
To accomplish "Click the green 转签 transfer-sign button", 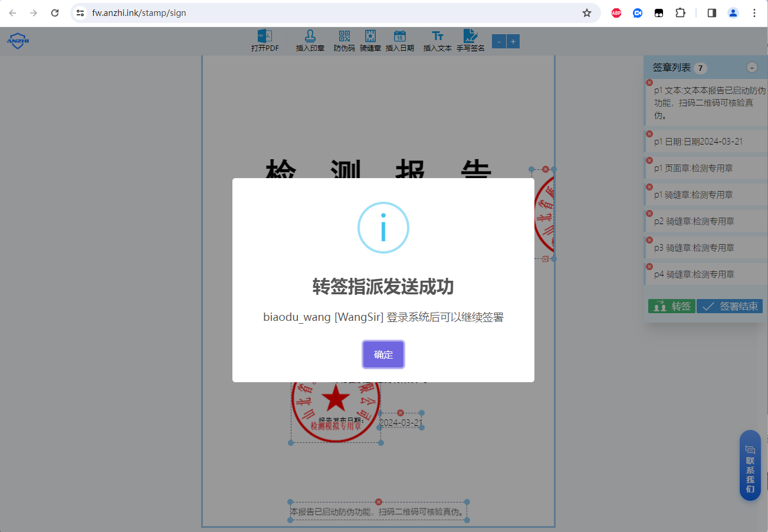I will [x=671, y=306].
